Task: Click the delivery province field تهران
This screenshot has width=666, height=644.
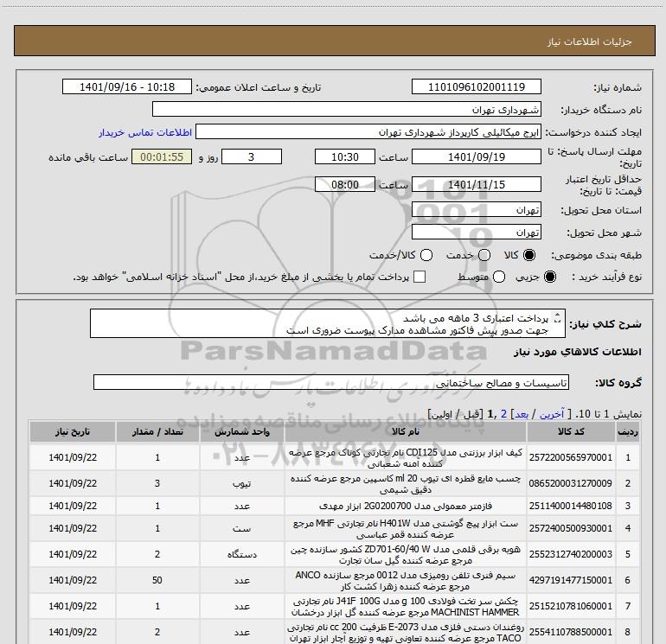Action: coord(476,209)
